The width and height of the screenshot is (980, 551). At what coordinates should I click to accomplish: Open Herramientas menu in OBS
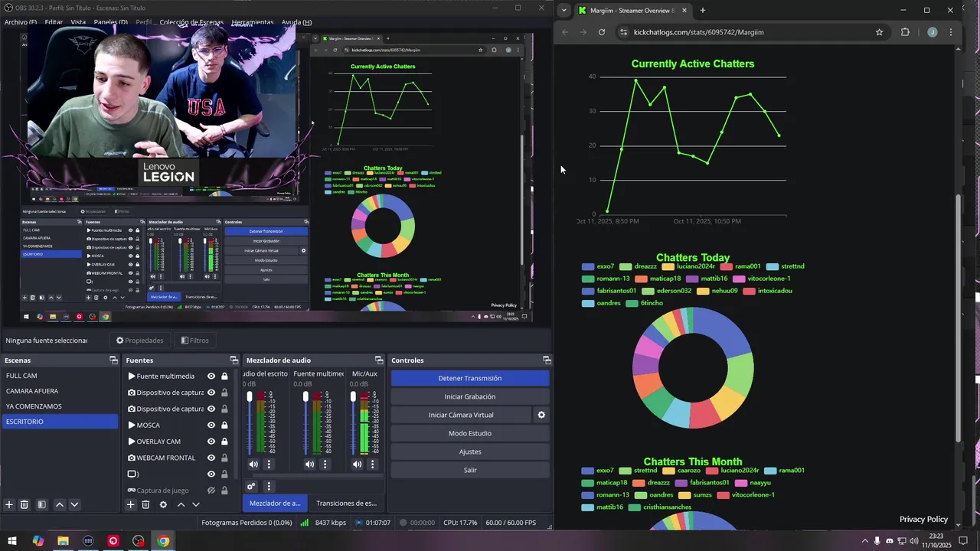(x=253, y=22)
